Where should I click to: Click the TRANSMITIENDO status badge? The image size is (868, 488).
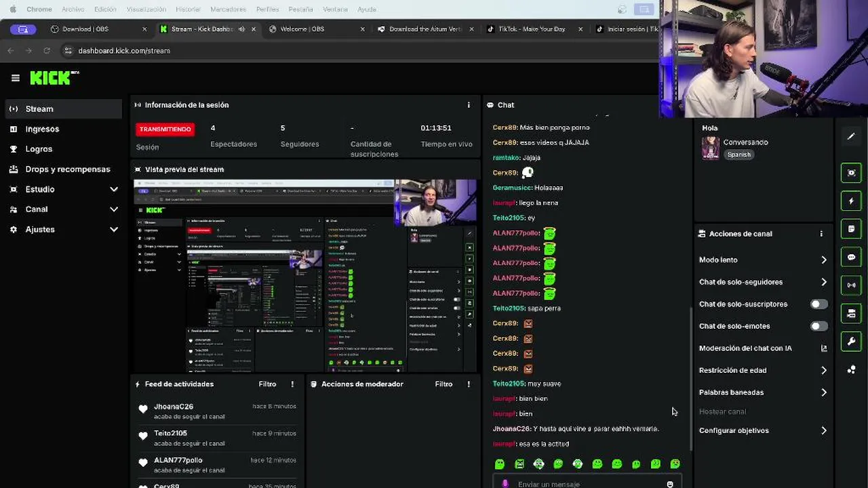[165, 129]
